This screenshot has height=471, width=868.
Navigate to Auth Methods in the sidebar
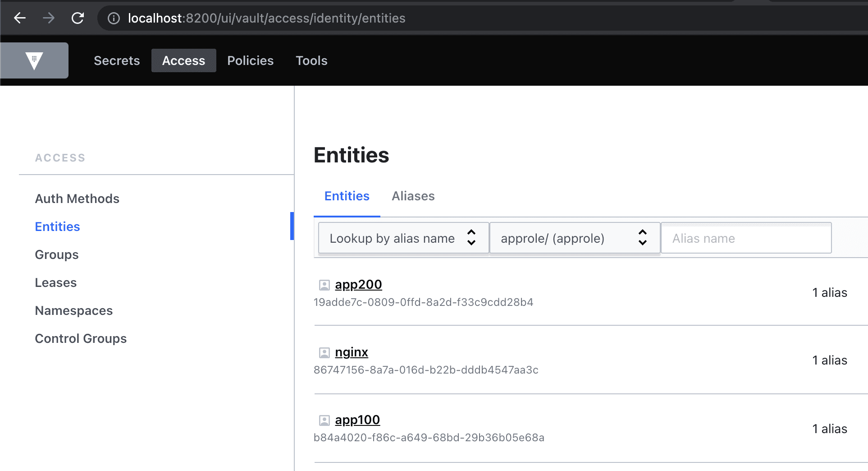point(77,199)
